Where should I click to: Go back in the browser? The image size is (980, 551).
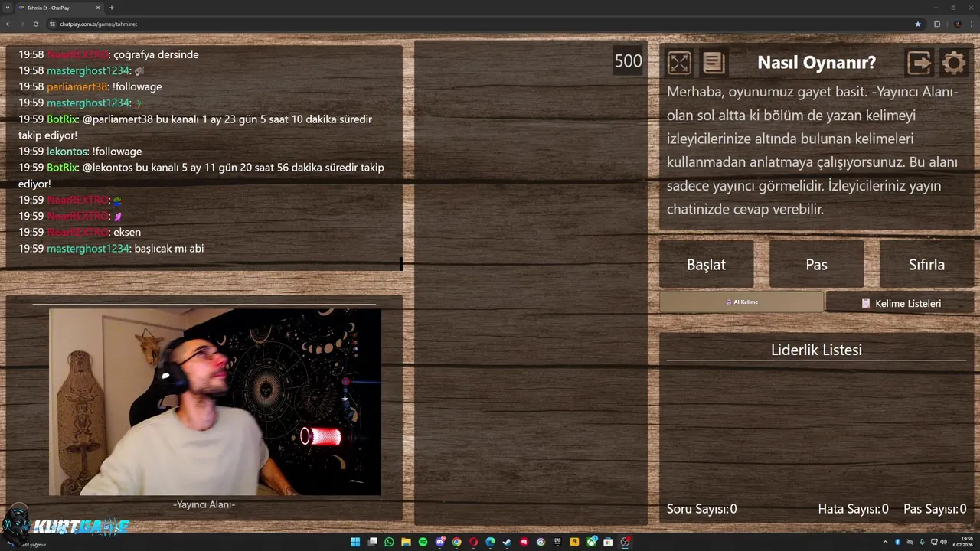click(8, 24)
